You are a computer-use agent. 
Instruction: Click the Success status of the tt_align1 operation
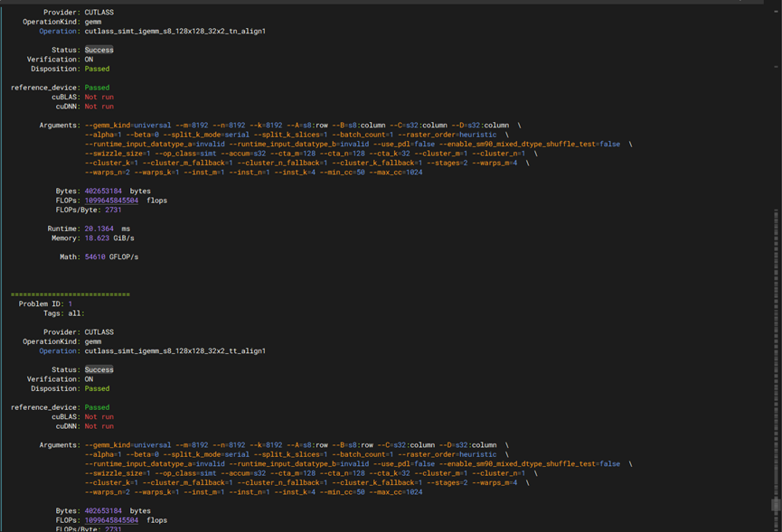pos(99,369)
